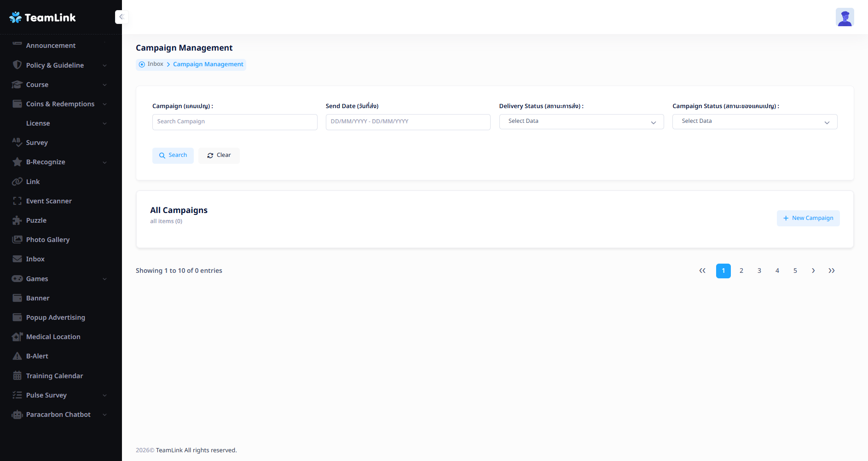Viewport: 868px width, 461px height.
Task: Open the user profile avatar
Action: coord(845,17)
